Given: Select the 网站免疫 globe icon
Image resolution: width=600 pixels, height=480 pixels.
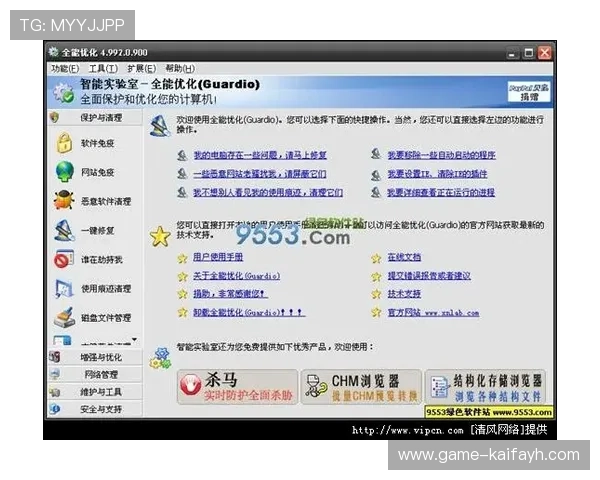Looking at the screenshot, I should [x=64, y=172].
